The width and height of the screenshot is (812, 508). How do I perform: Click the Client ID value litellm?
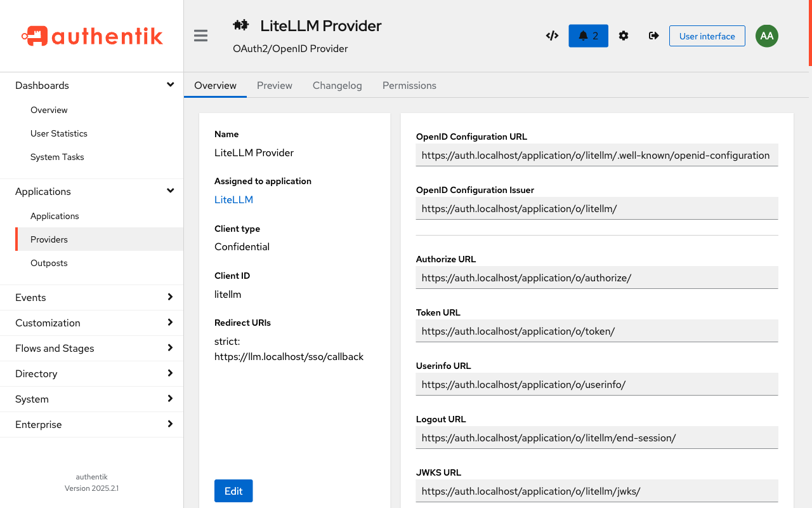pos(228,294)
